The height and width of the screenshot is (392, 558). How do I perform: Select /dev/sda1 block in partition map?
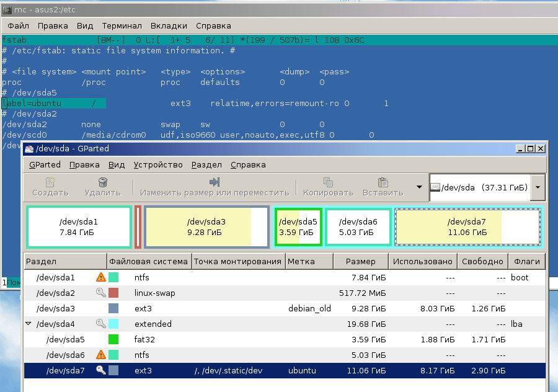point(79,227)
